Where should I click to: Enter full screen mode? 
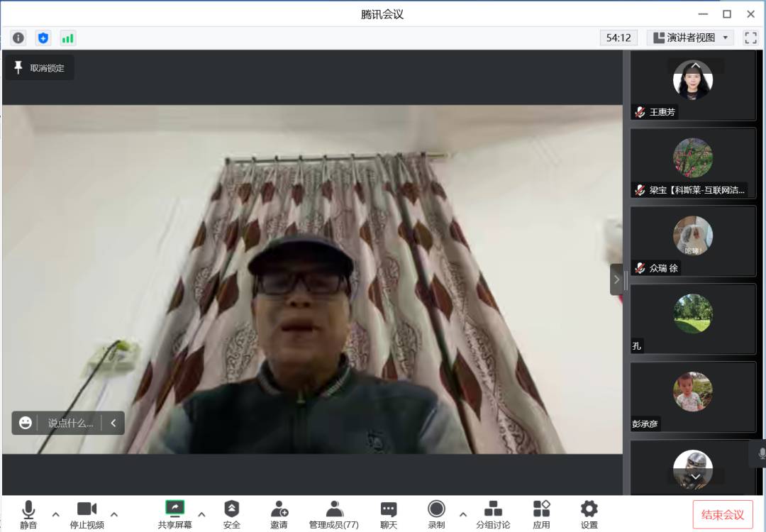coord(750,38)
